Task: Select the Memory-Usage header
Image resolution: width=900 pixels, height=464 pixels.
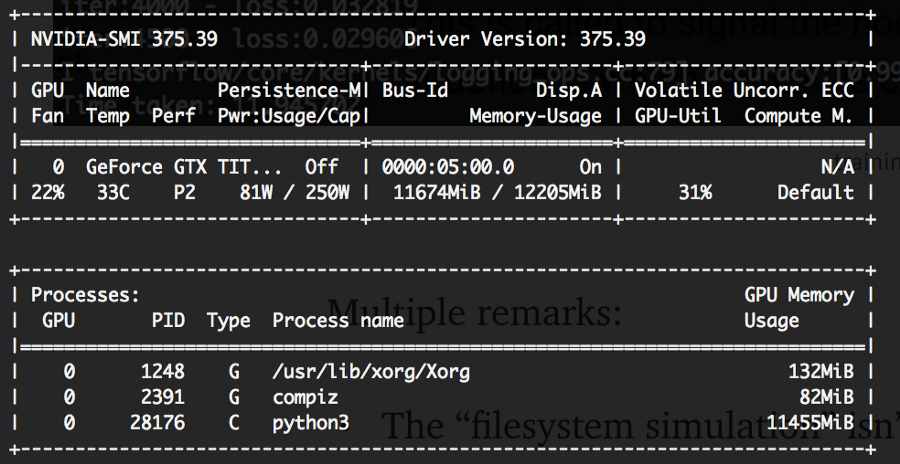Action: [536, 116]
